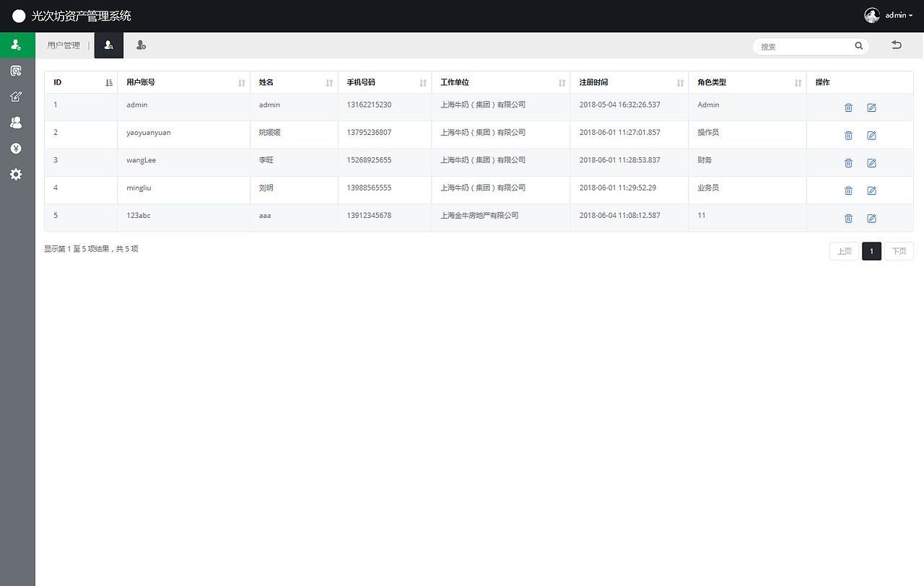Click phone number 13795236807
This screenshot has height=586, width=924.
pyautogui.click(x=369, y=133)
